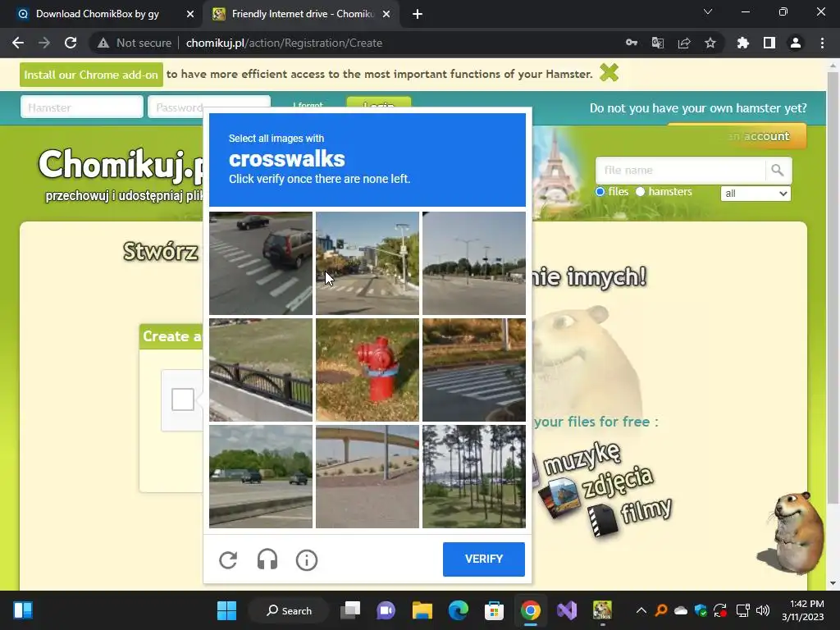Click the VERIFY button

coord(484,559)
